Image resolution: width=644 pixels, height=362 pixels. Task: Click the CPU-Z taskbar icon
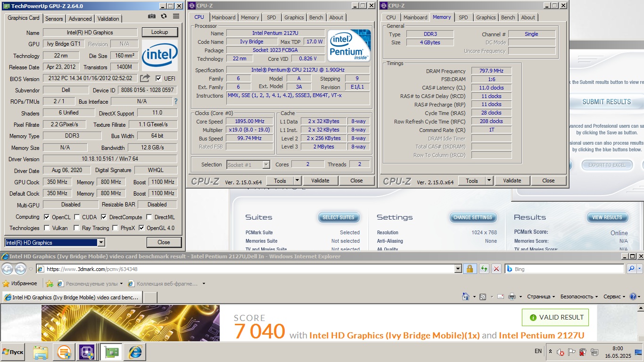click(x=87, y=352)
